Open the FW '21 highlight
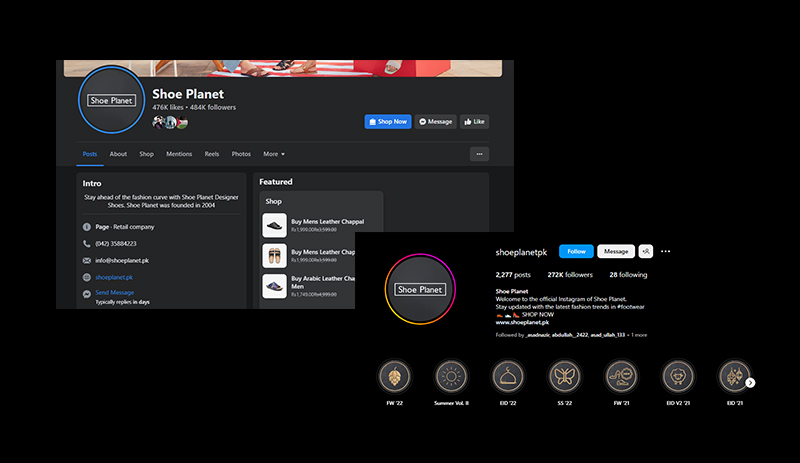Screen dimensions: 800x463 tap(621, 376)
